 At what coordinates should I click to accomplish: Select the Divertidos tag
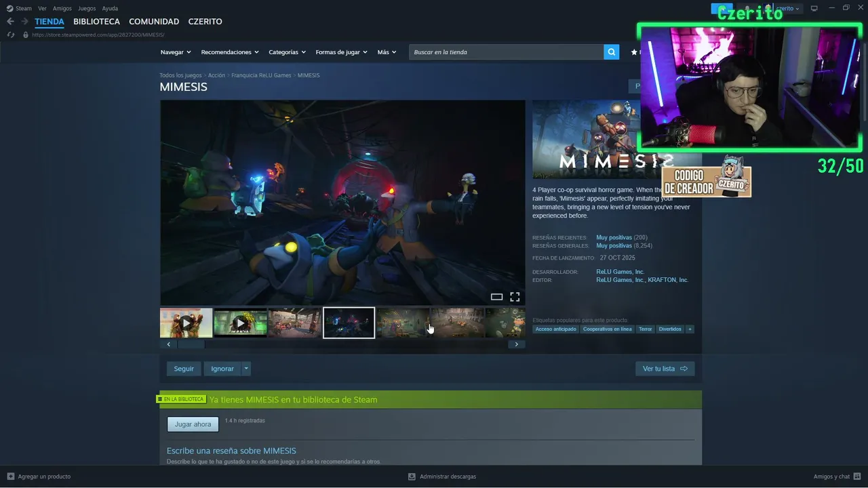(x=670, y=329)
